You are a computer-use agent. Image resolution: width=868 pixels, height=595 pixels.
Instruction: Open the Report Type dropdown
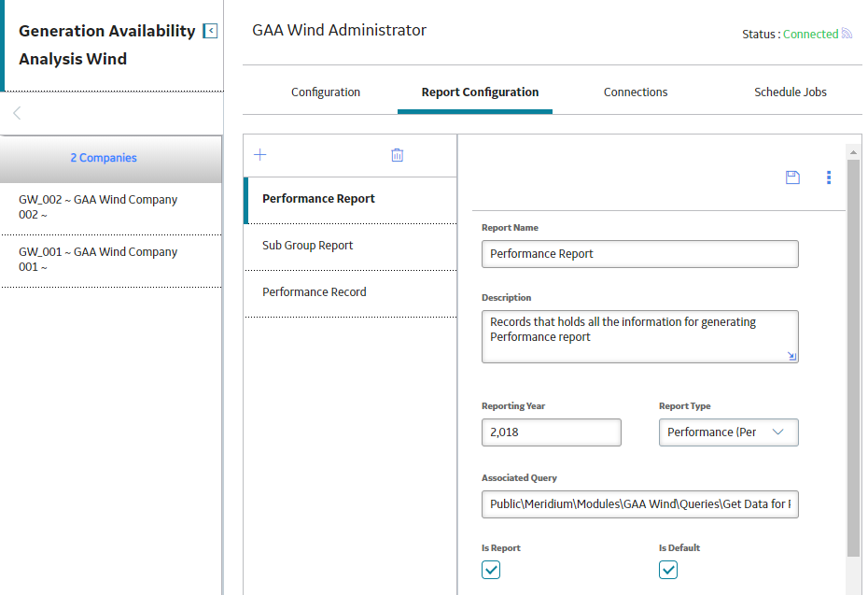729,432
